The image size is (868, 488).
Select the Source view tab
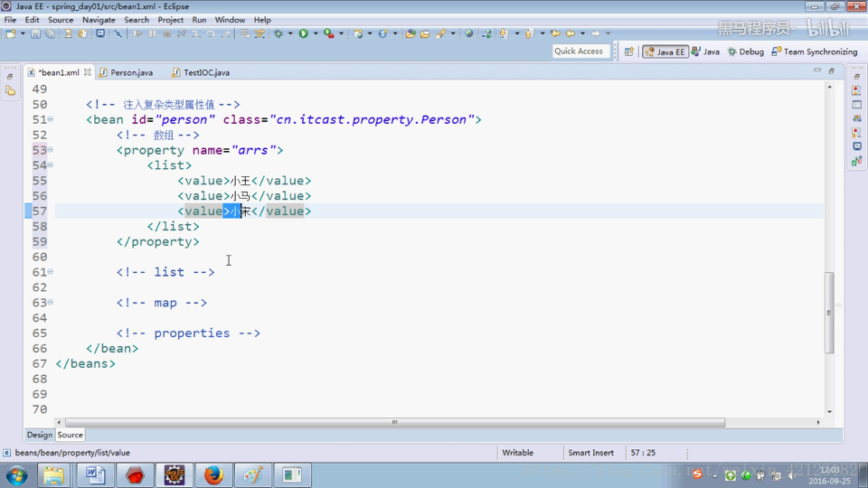[x=70, y=435]
